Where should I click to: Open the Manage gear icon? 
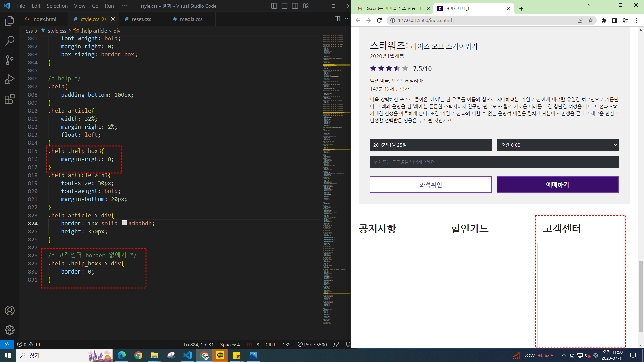(x=10, y=330)
